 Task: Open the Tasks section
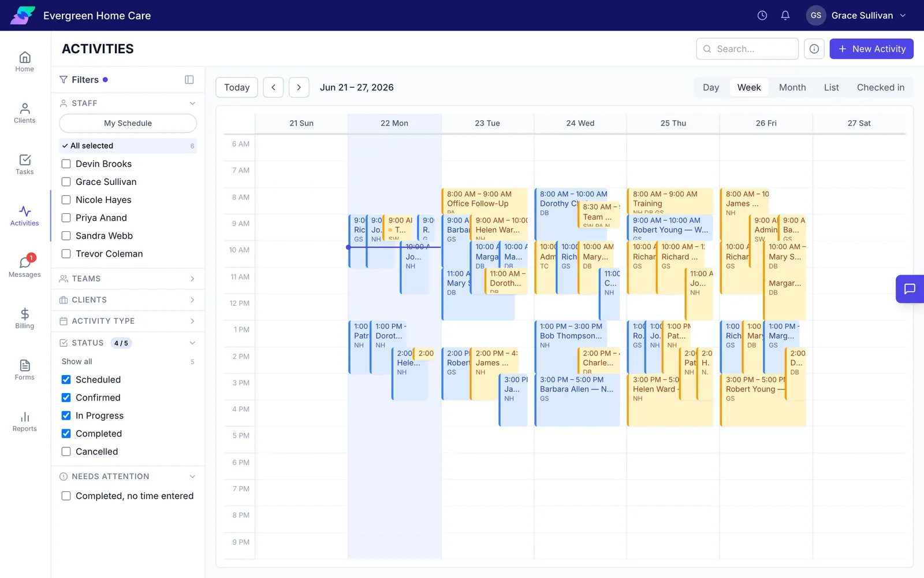pyautogui.click(x=24, y=165)
